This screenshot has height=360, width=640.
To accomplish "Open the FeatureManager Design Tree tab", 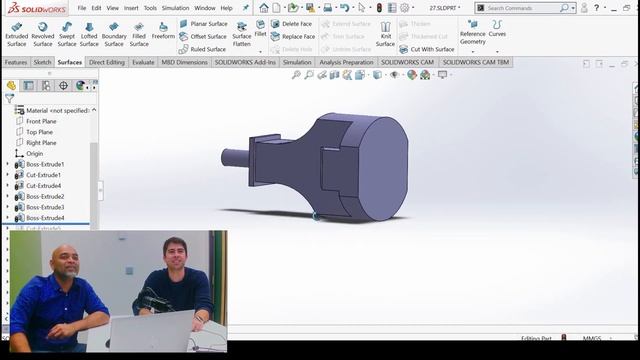I will [11, 85].
